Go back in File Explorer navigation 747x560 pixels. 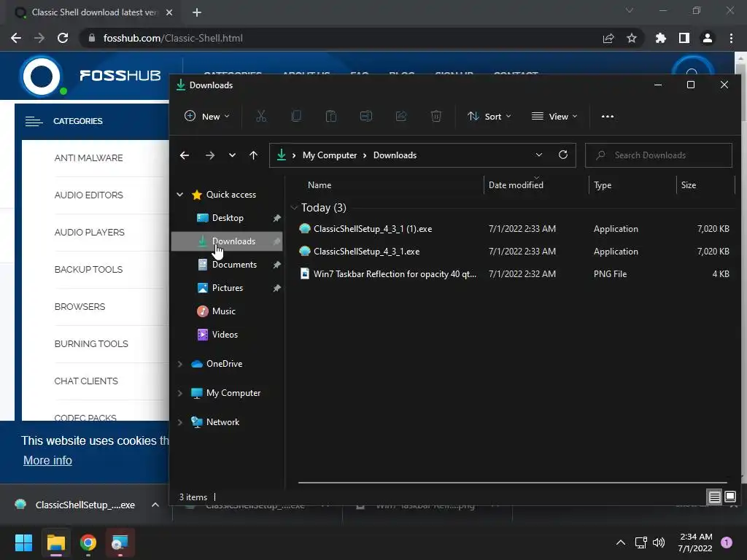pyautogui.click(x=185, y=155)
